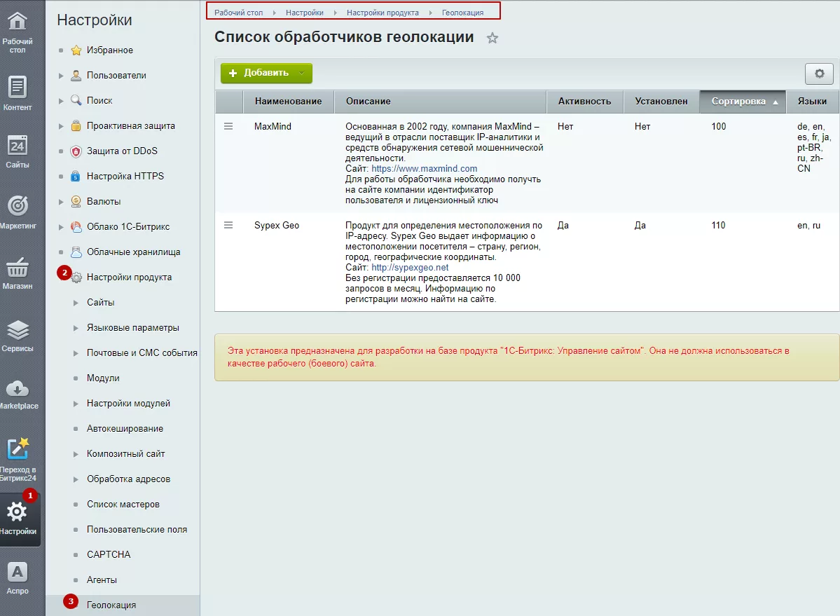The height and width of the screenshot is (616, 840).
Task: Click the Поиск magnifier icon
Action: [x=76, y=100]
